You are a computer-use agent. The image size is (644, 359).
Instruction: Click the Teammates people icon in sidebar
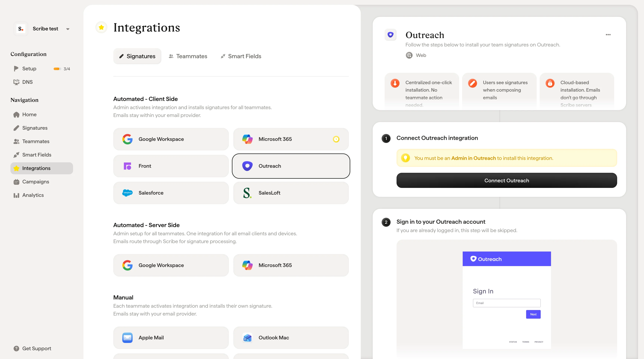tap(16, 141)
